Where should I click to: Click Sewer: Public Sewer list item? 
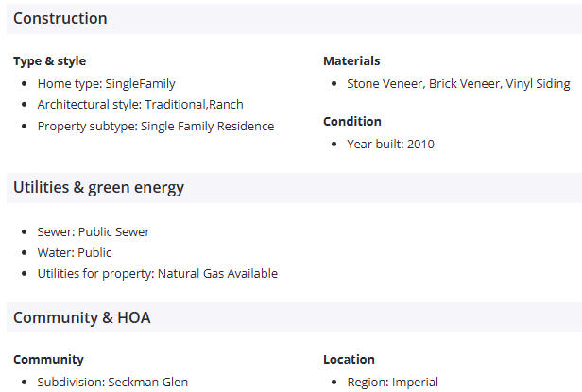pos(94,232)
